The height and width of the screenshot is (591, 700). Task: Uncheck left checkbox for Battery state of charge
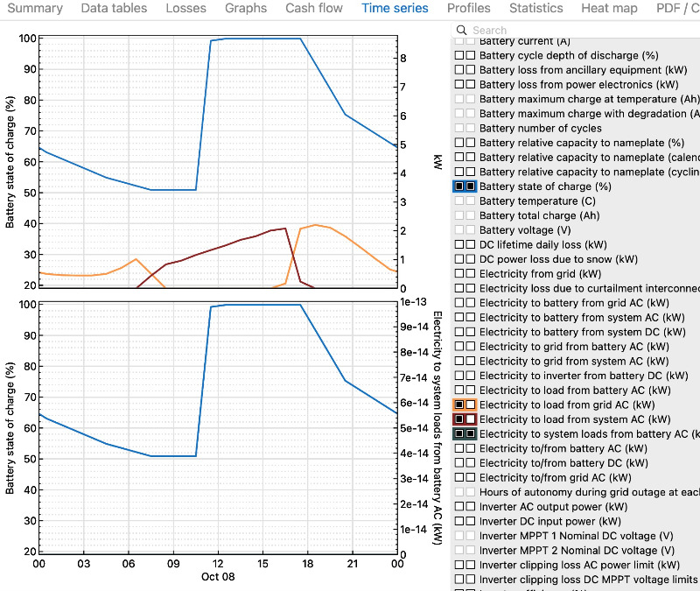pyautogui.click(x=459, y=186)
